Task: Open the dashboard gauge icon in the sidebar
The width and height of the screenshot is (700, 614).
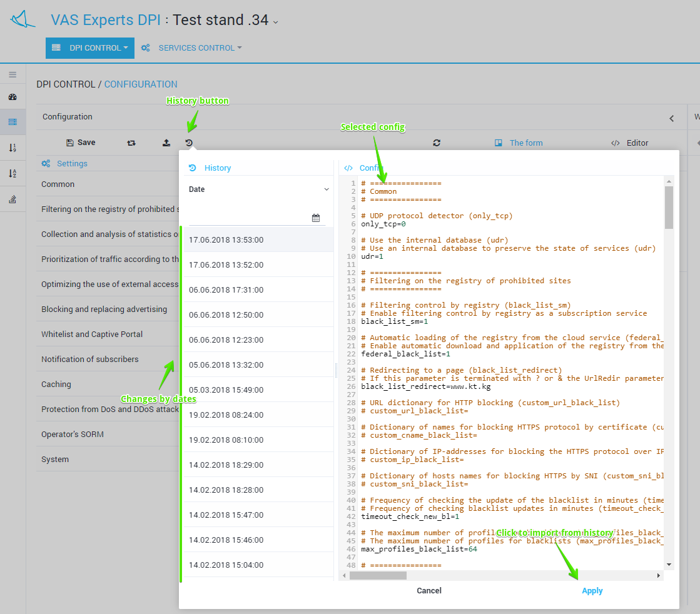Action: pyautogui.click(x=13, y=97)
